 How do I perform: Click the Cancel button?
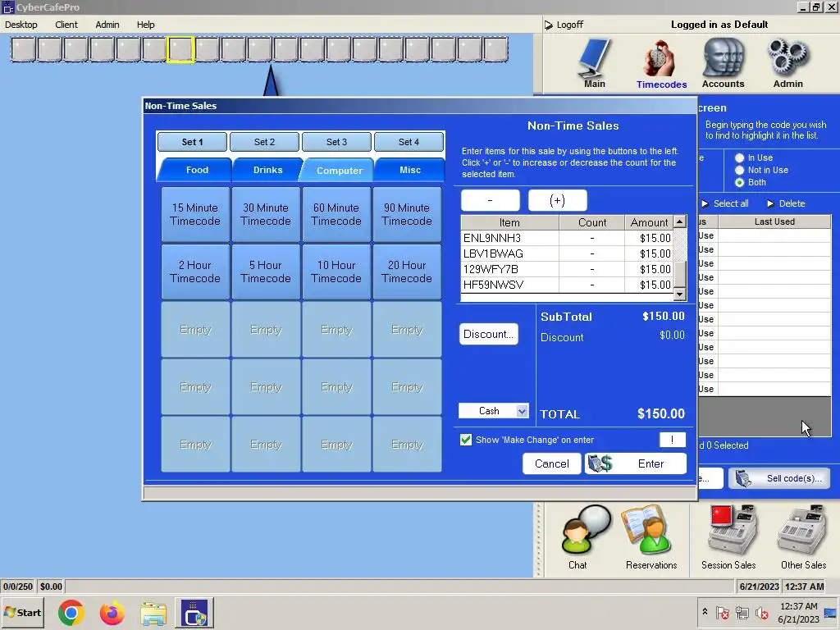coord(552,464)
